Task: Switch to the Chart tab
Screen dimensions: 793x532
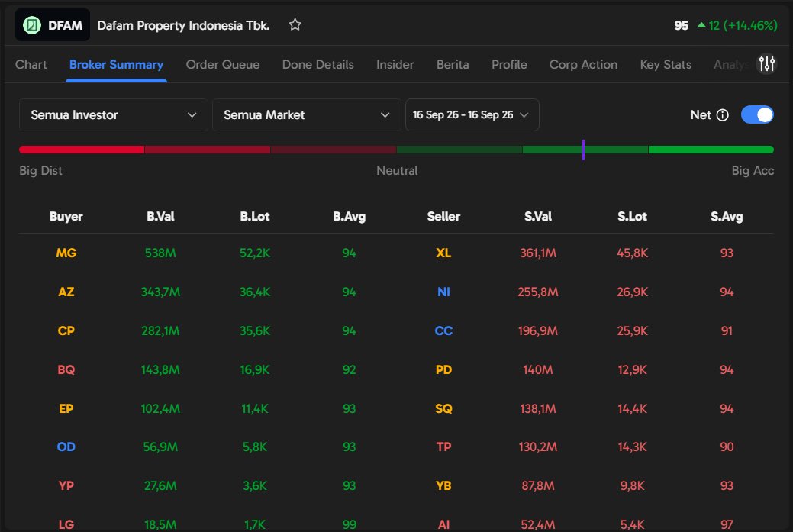Action: pos(31,65)
